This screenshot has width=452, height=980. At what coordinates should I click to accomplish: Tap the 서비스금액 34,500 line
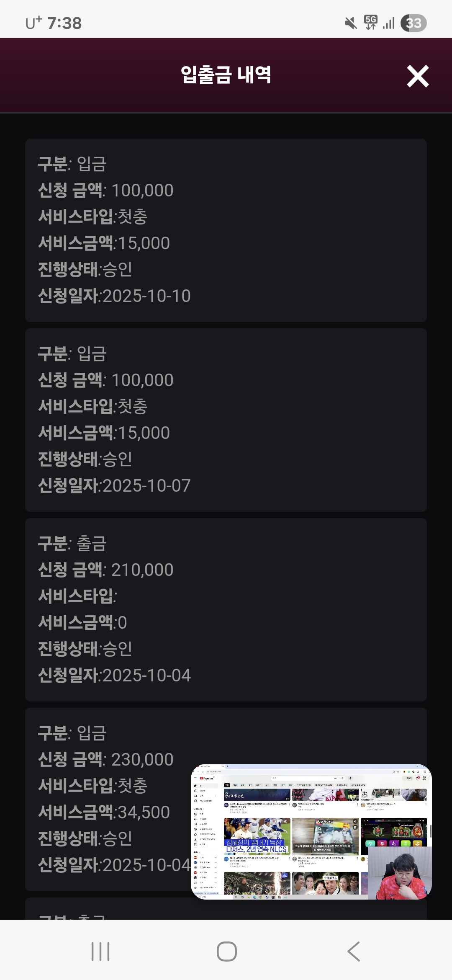pos(104,812)
